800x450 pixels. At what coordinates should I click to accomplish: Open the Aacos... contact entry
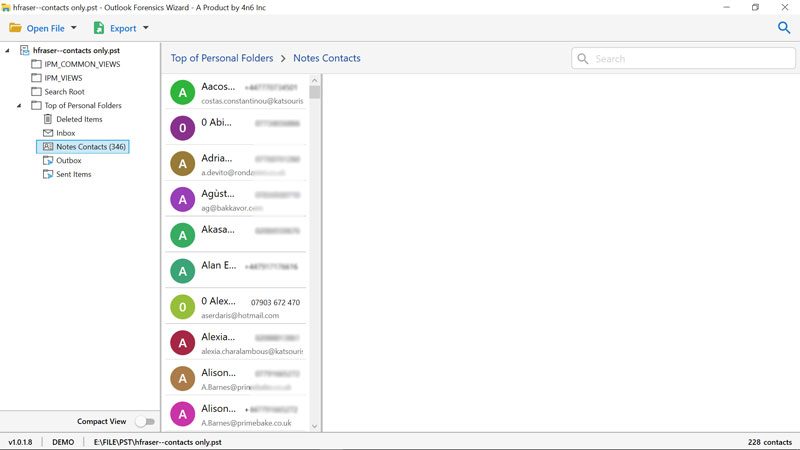(x=236, y=92)
